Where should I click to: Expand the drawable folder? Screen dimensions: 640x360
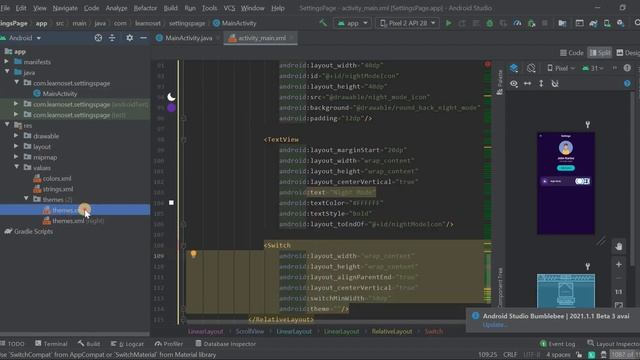[x=16, y=136]
